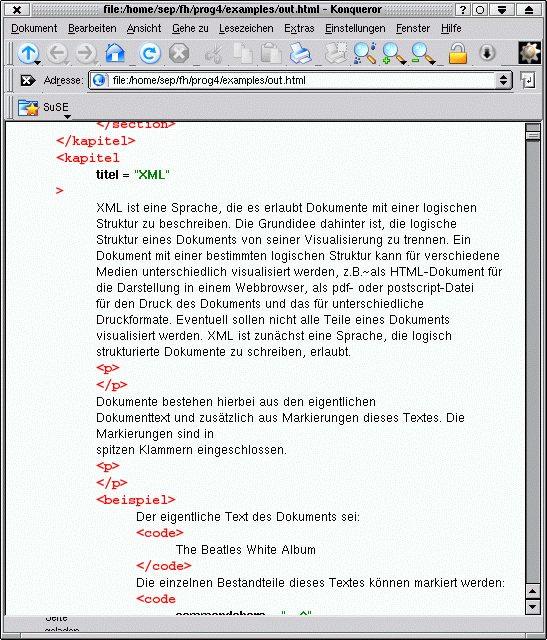
Task: Click the Cut scissors icon
Action: point(213,54)
